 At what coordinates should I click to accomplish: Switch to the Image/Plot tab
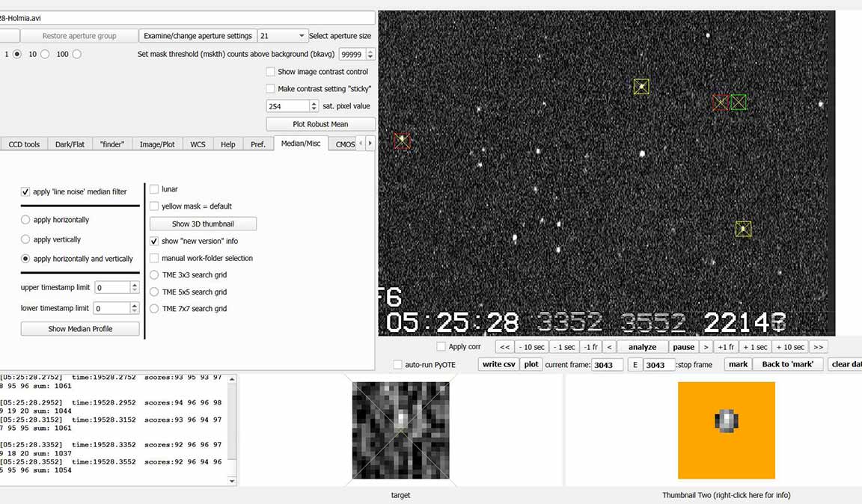pyautogui.click(x=157, y=144)
